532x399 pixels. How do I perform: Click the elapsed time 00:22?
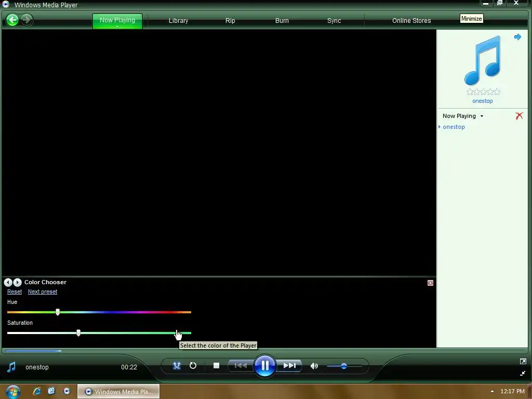point(129,367)
